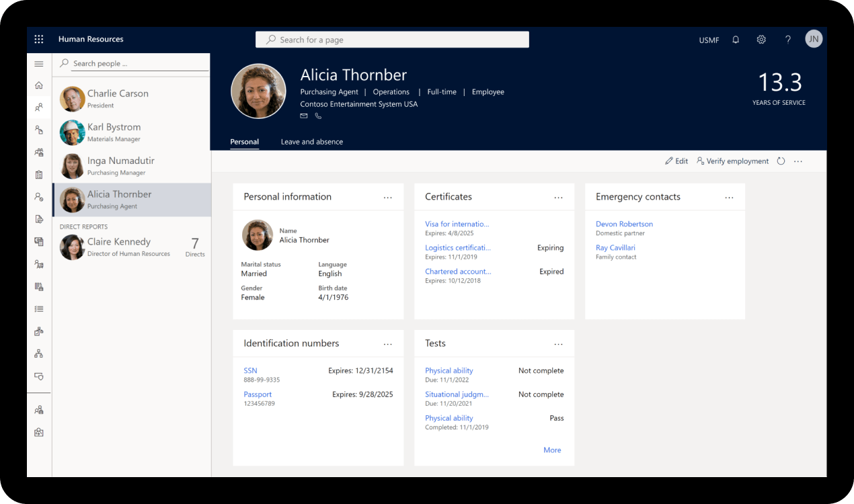The image size is (854, 504).
Task: Open Personal information card options menu
Action: point(388,198)
